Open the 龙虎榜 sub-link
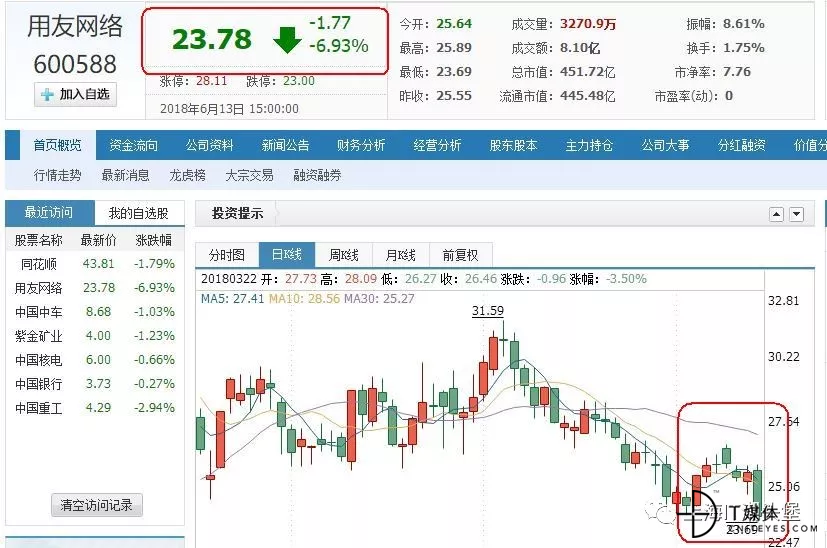 (187, 175)
